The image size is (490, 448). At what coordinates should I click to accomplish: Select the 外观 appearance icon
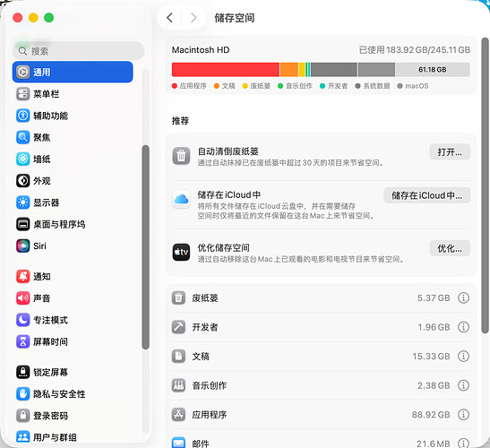tap(22, 181)
